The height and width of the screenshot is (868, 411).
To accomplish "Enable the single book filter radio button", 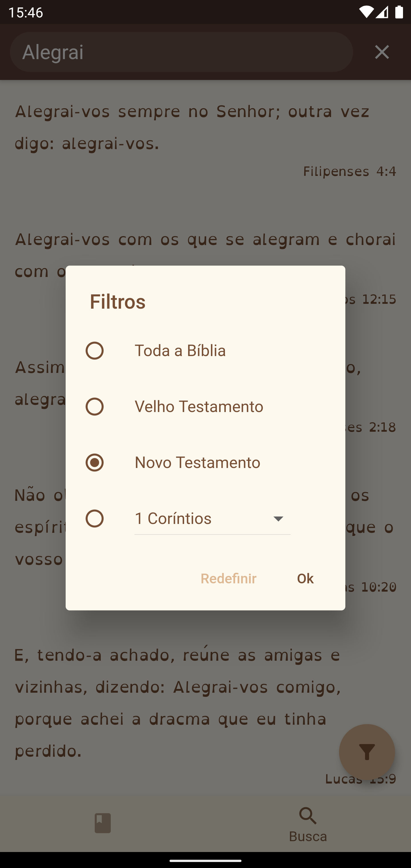I will 95,518.
